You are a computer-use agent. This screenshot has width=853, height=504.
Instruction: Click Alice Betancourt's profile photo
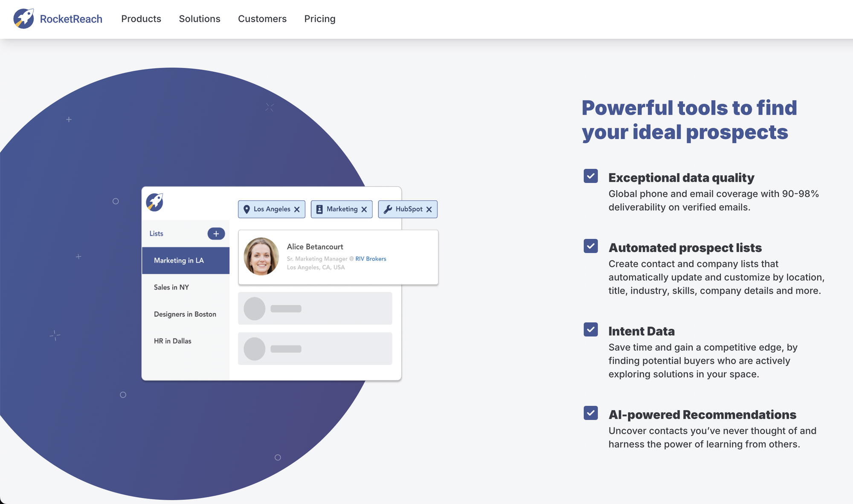point(261,256)
